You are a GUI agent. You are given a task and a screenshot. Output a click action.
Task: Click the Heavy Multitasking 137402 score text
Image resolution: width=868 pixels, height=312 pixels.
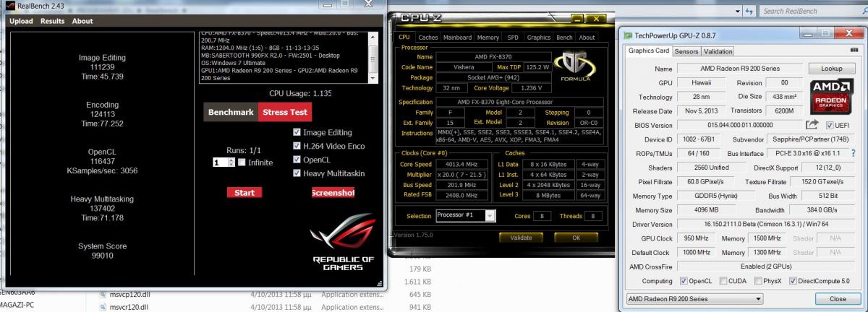[x=101, y=208]
